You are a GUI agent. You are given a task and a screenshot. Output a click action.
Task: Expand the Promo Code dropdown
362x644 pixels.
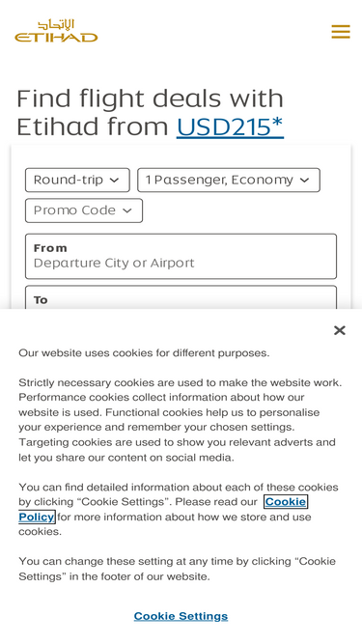[84, 210]
